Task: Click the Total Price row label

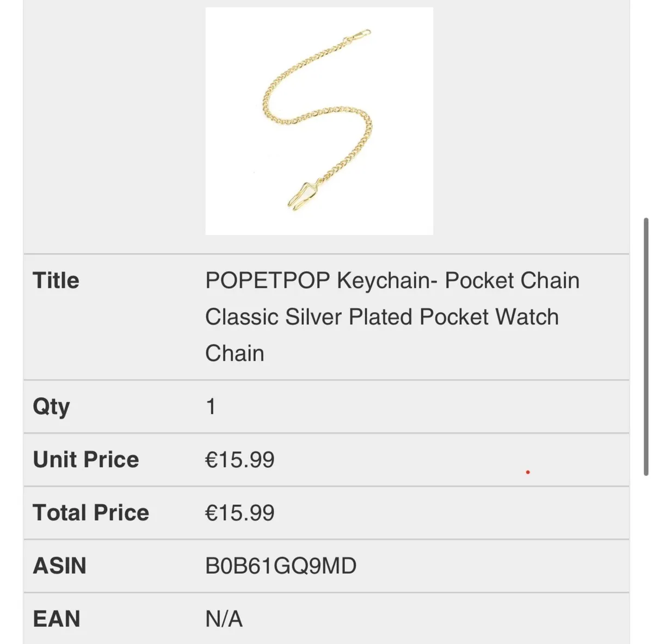Action: tap(91, 513)
